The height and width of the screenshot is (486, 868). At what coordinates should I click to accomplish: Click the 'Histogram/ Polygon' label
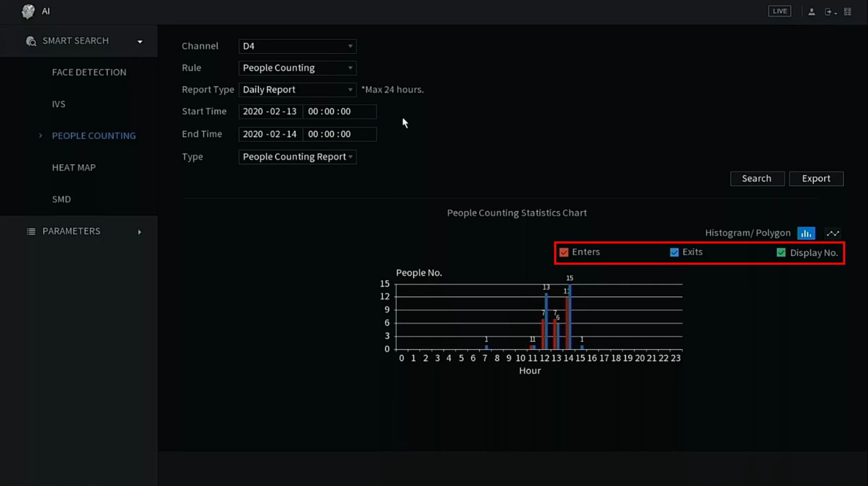coord(748,233)
